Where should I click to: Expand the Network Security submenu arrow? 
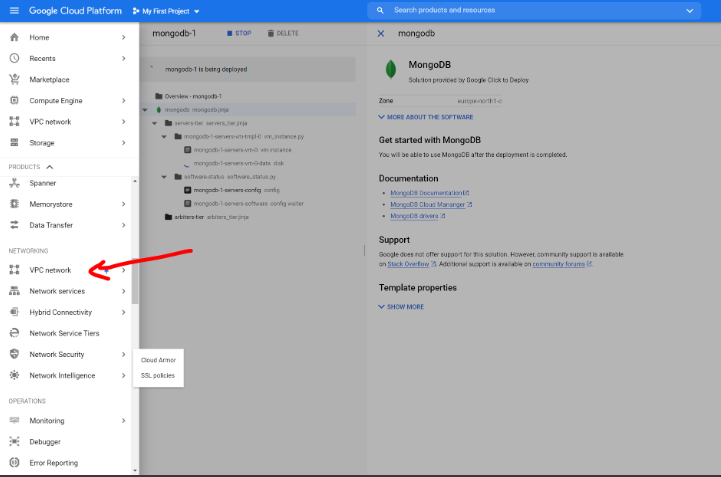(124, 354)
